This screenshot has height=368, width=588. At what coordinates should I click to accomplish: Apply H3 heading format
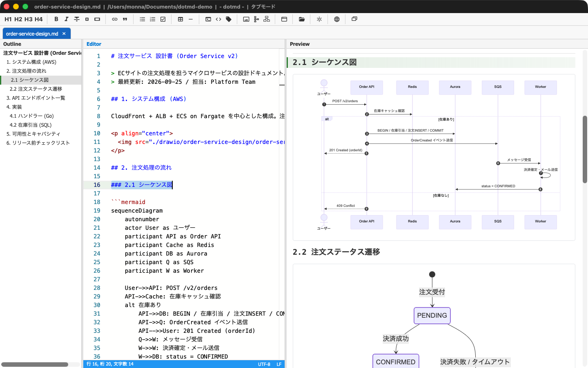[x=29, y=19]
